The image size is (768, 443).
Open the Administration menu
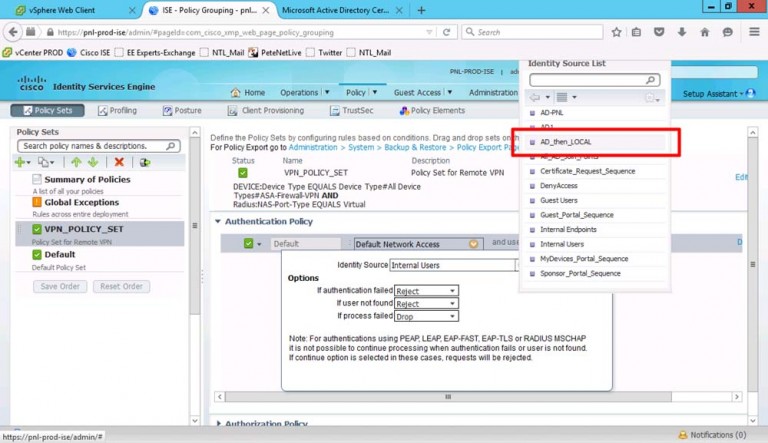coord(493,92)
